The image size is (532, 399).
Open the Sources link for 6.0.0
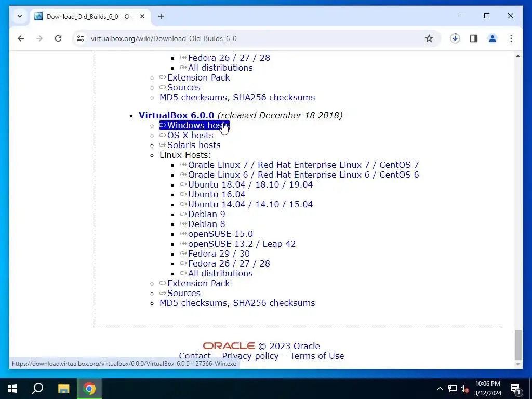180,293
